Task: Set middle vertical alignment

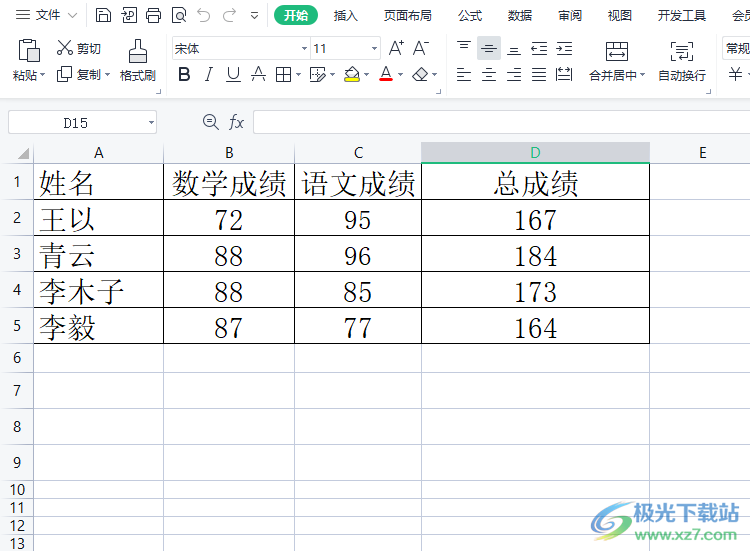Action: pyautogui.click(x=489, y=48)
